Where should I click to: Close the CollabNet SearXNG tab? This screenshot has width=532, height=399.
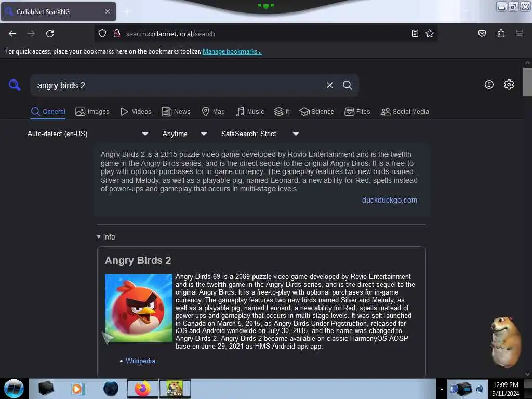[107, 11]
